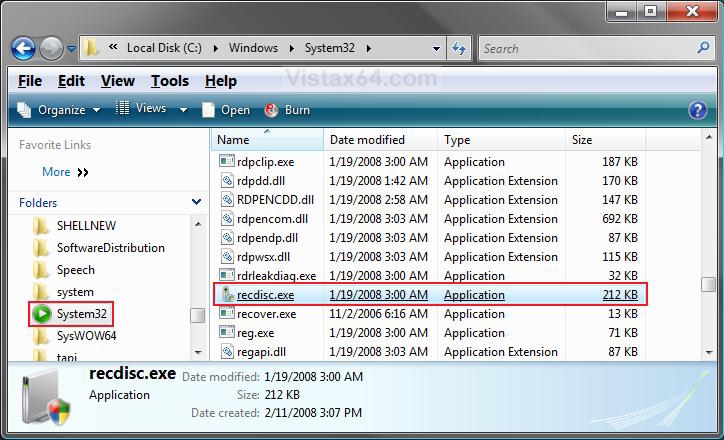
Task: Click System32 breadcrumb segment
Action: pyautogui.click(x=330, y=48)
